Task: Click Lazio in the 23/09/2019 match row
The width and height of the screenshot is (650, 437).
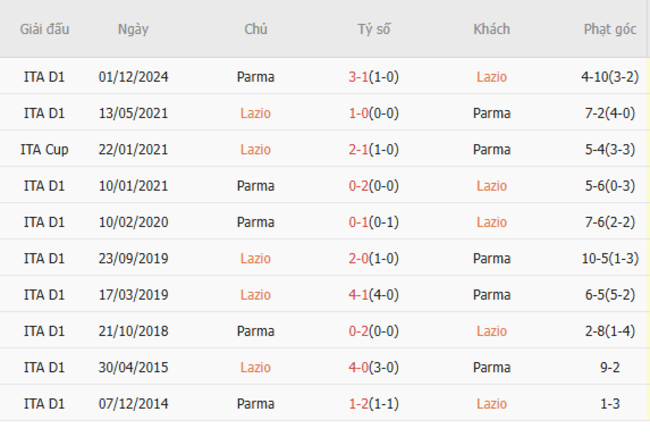Action: 256,258
